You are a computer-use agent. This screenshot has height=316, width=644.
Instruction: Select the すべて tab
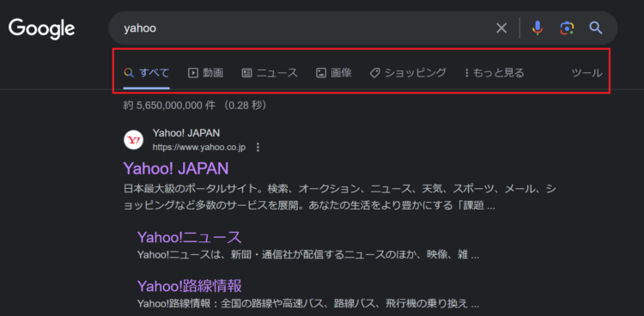coord(147,73)
